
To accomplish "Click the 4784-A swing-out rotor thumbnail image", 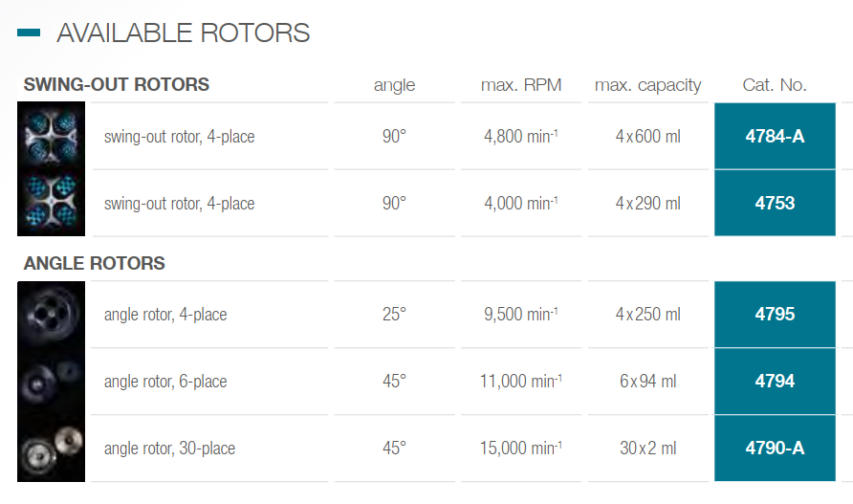I will 52,136.
